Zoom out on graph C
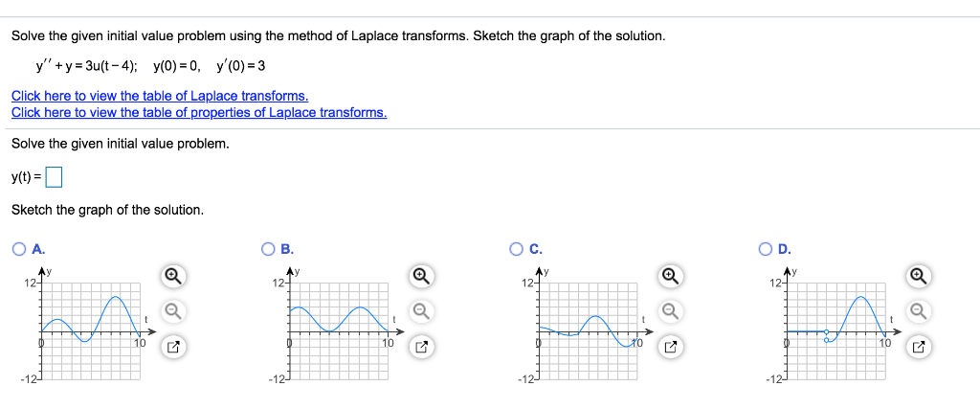This screenshot has height=409, width=980. (671, 310)
